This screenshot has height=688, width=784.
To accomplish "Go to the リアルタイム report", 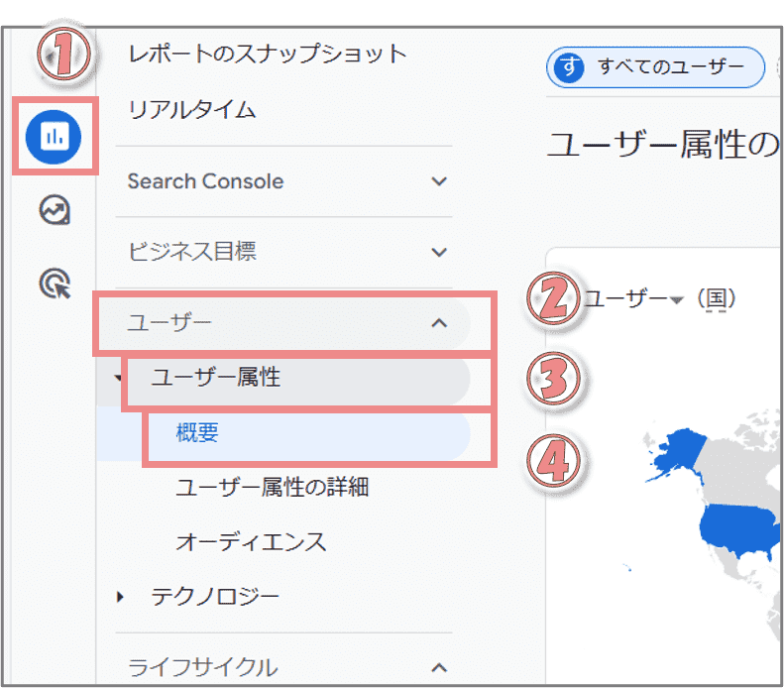I will [x=191, y=110].
